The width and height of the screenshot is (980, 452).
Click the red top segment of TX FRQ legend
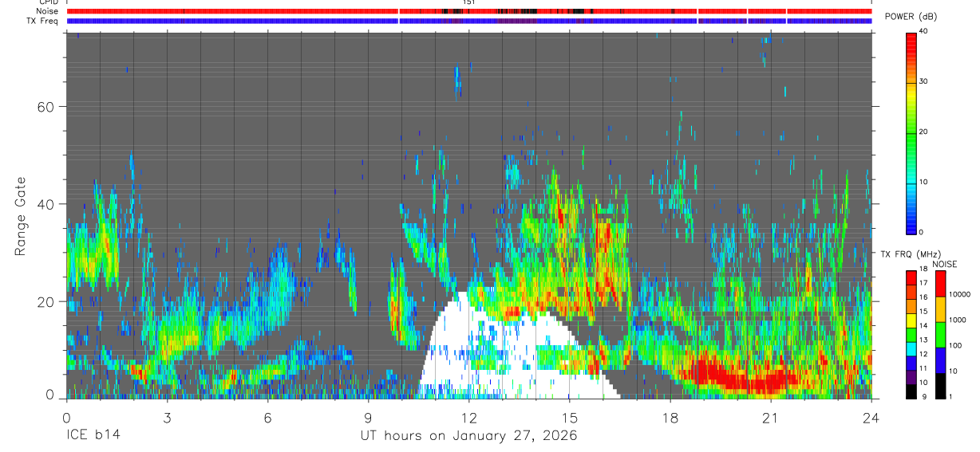911,277
